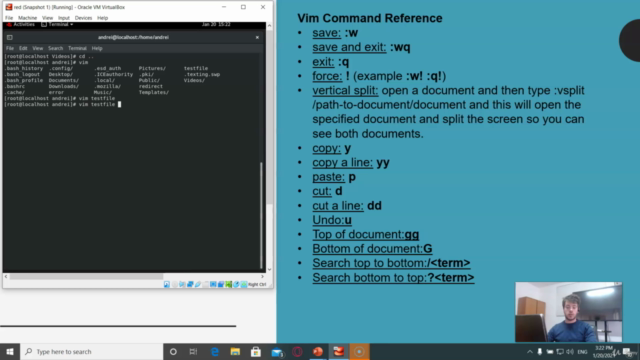
Task: Click the network adapters status icon
Action: (x=190, y=284)
